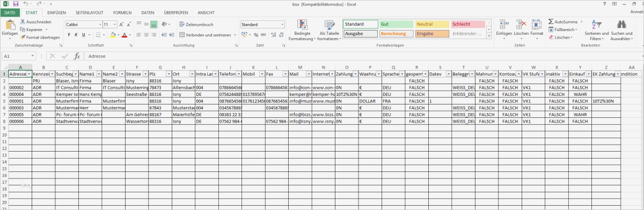This screenshot has height=210, width=644.
Task: Activate Format übertragen painter
Action: pos(40,37)
